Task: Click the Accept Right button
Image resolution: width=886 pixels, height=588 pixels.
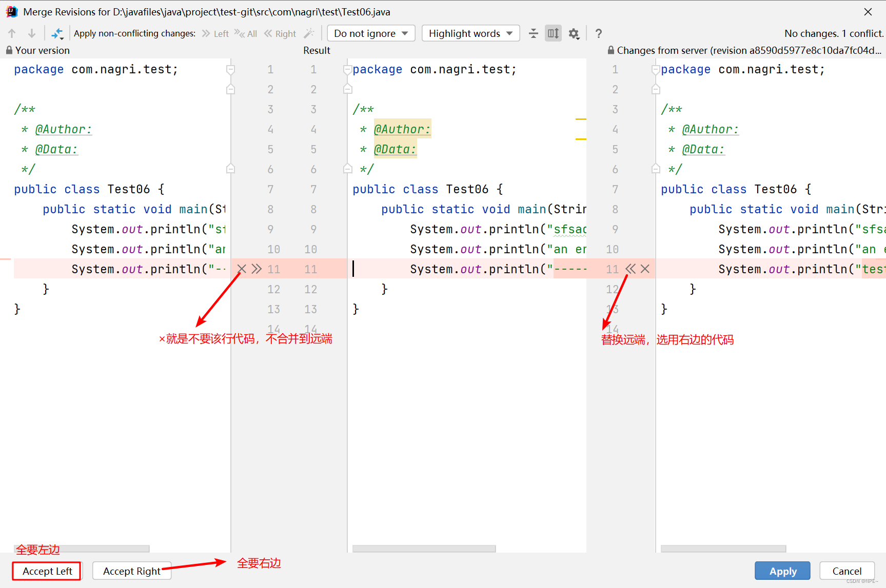Action: (x=132, y=571)
